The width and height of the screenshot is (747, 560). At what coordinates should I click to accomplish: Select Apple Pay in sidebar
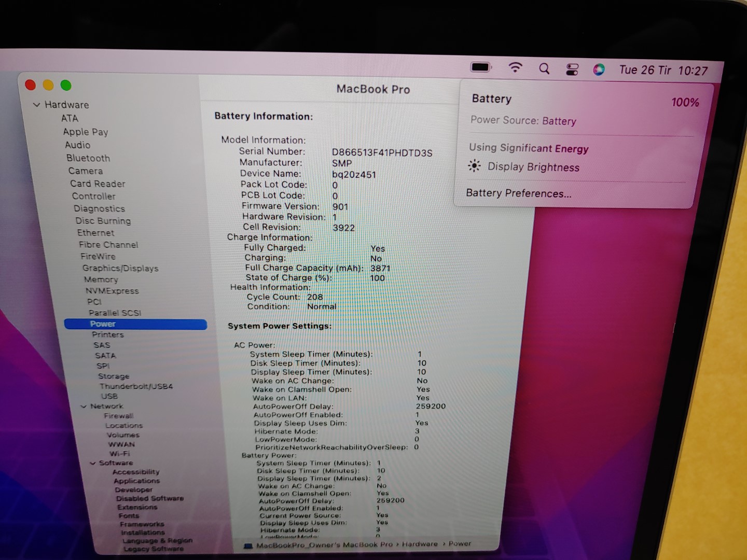click(x=86, y=132)
